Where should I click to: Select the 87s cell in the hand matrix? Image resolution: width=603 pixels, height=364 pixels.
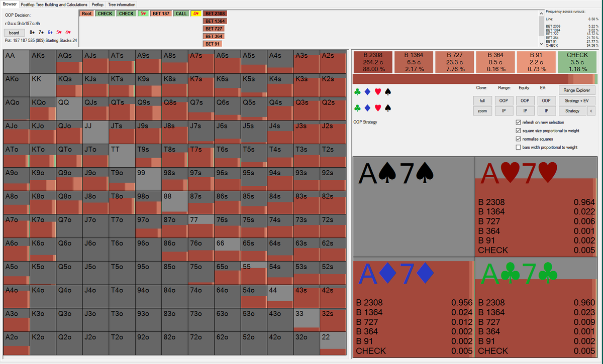[x=202, y=203]
